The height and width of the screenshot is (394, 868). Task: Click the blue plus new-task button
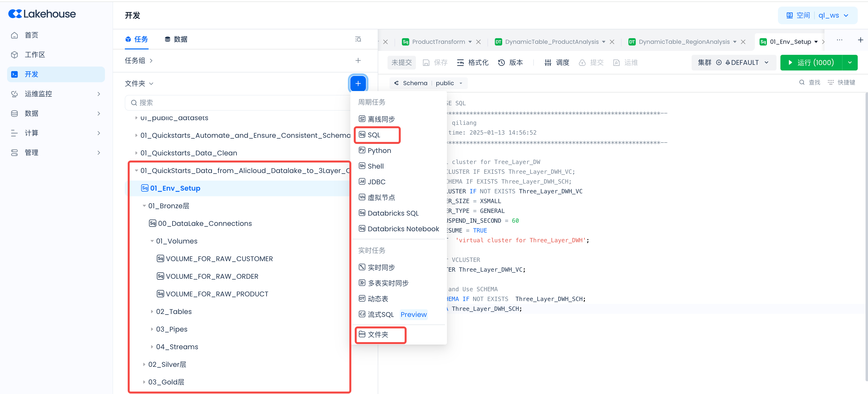click(358, 83)
